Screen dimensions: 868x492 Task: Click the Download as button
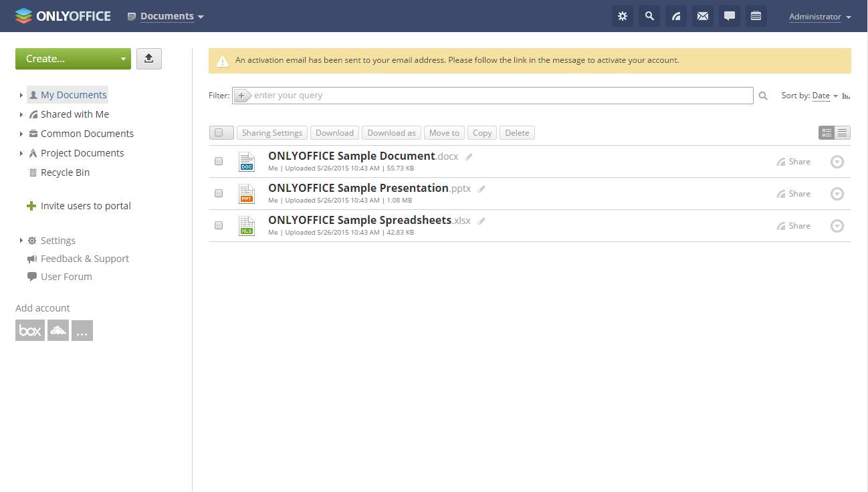391,133
